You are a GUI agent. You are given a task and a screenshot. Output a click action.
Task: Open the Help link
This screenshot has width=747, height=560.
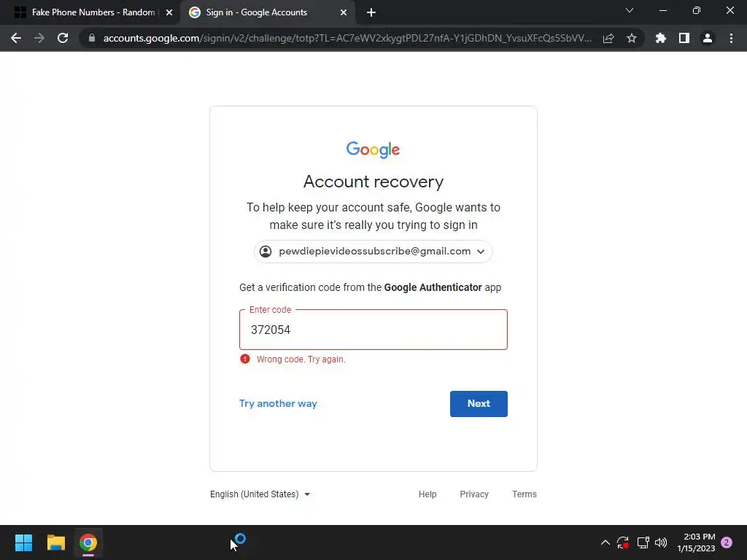427,494
